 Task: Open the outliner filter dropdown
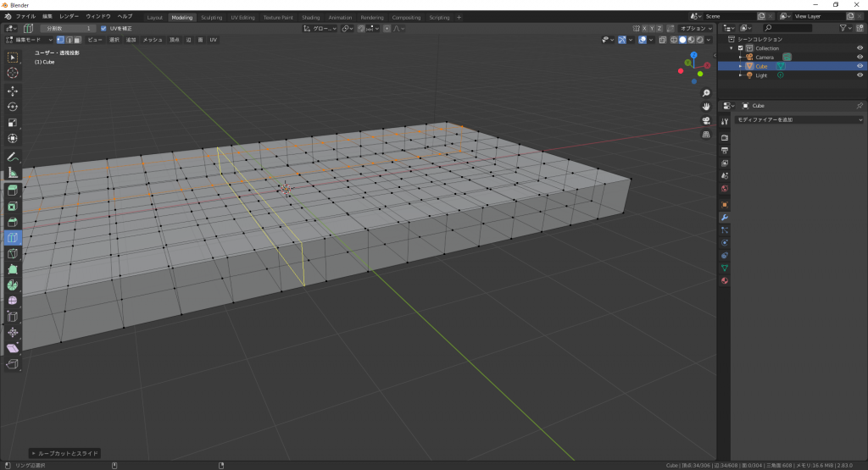point(845,28)
